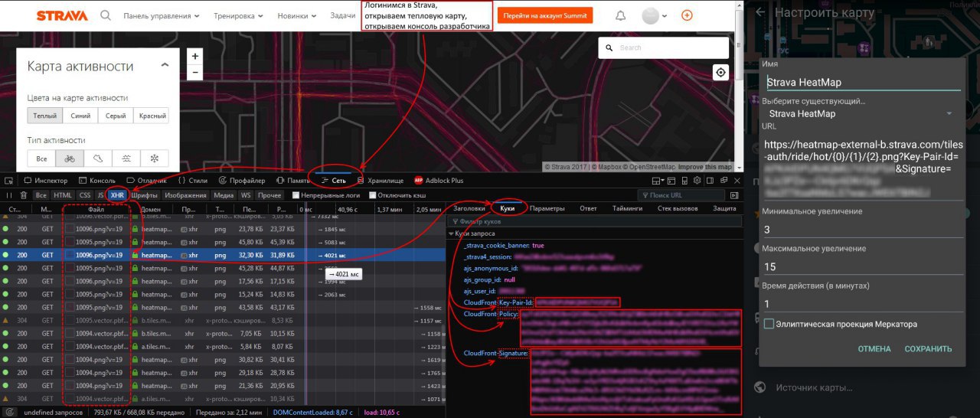Image resolution: width=980 pixels, height=418 pixels.
Task: Click СОХРАНИТЬ in map settings
Action: point(928,349)
